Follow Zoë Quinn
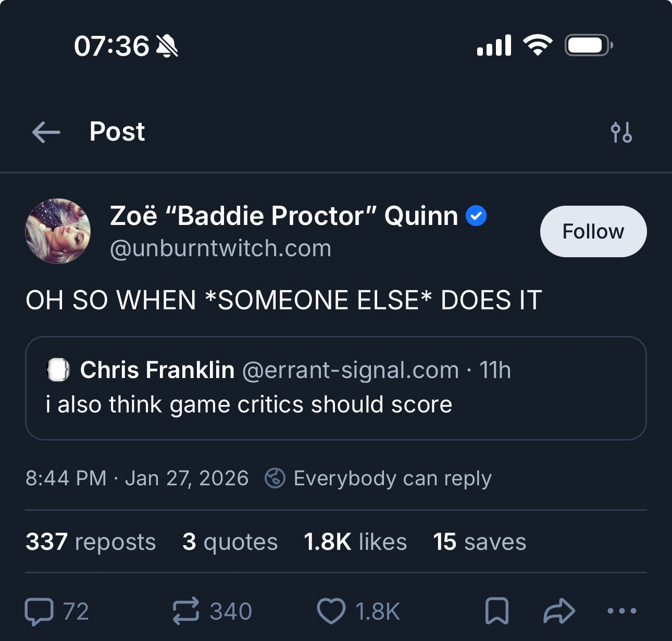The image size is (672, 641). coord(593,231)
